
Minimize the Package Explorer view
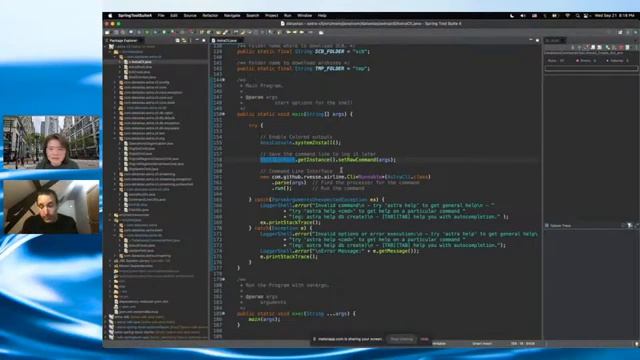(197, 40)
